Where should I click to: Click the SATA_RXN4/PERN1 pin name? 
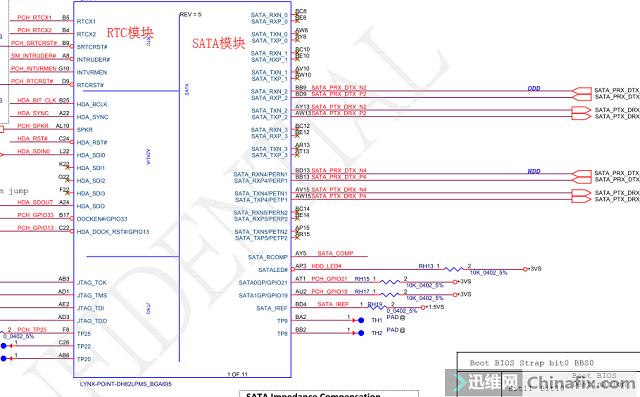tap(260, 175)
